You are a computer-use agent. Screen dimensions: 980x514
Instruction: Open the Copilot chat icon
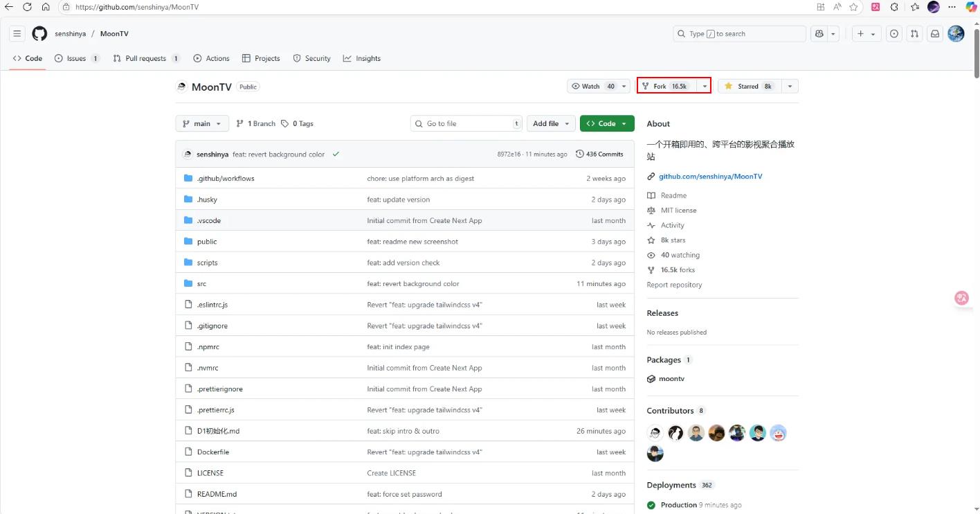[819, 34]
